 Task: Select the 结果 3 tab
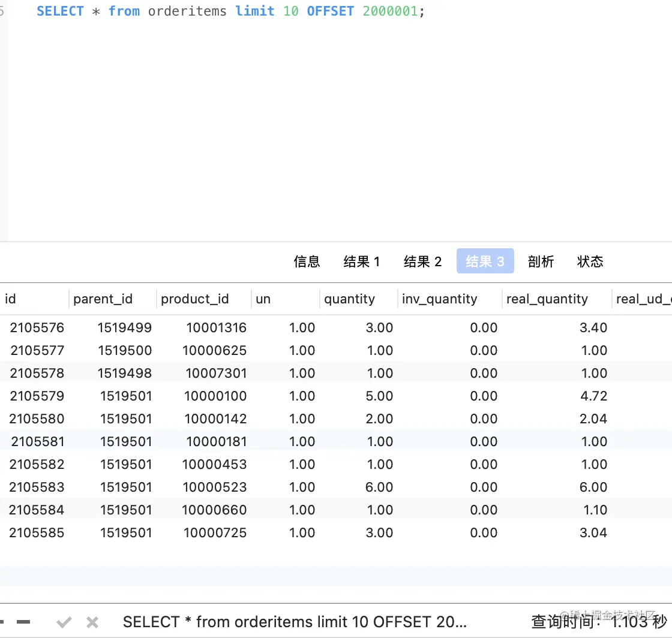pyautogui.click(x=485, y=261)
